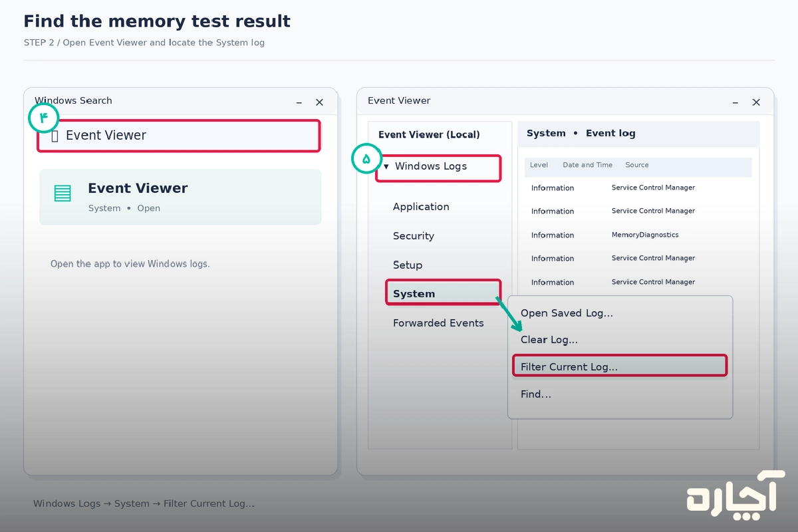Select Event Viewer (Local) root node

[429, 134]
